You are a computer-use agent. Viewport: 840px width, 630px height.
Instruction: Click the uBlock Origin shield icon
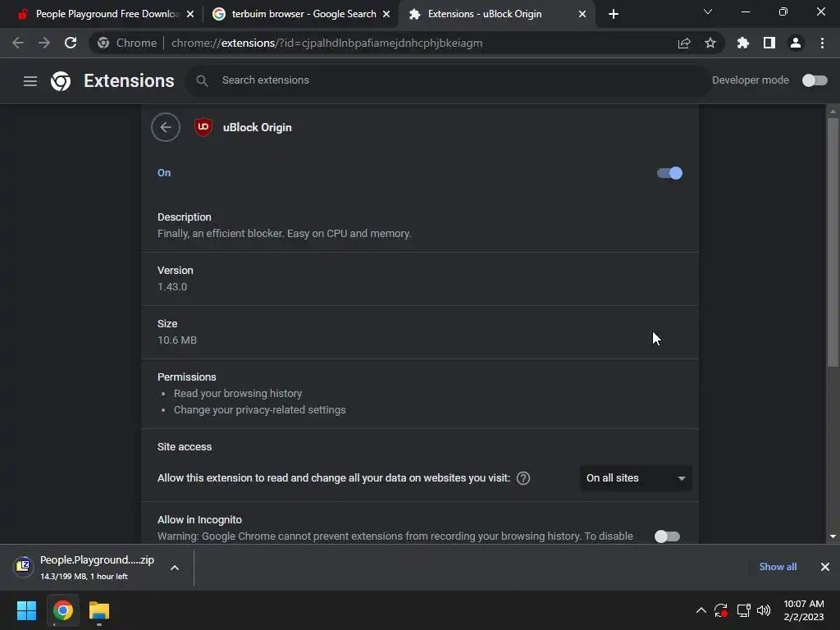(x=203, y=127)
